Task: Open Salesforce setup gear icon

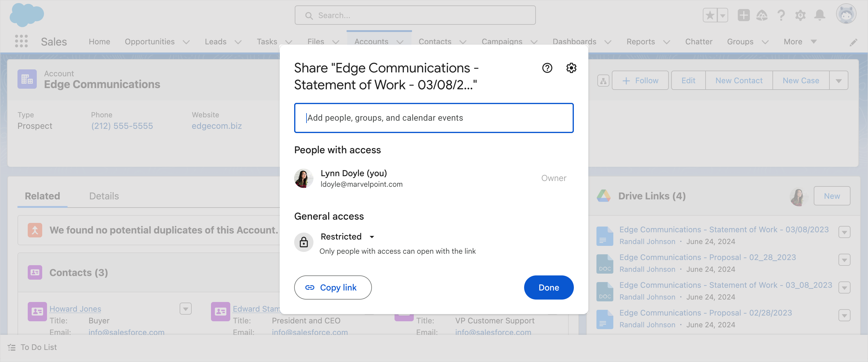Action: coord(800,15)
